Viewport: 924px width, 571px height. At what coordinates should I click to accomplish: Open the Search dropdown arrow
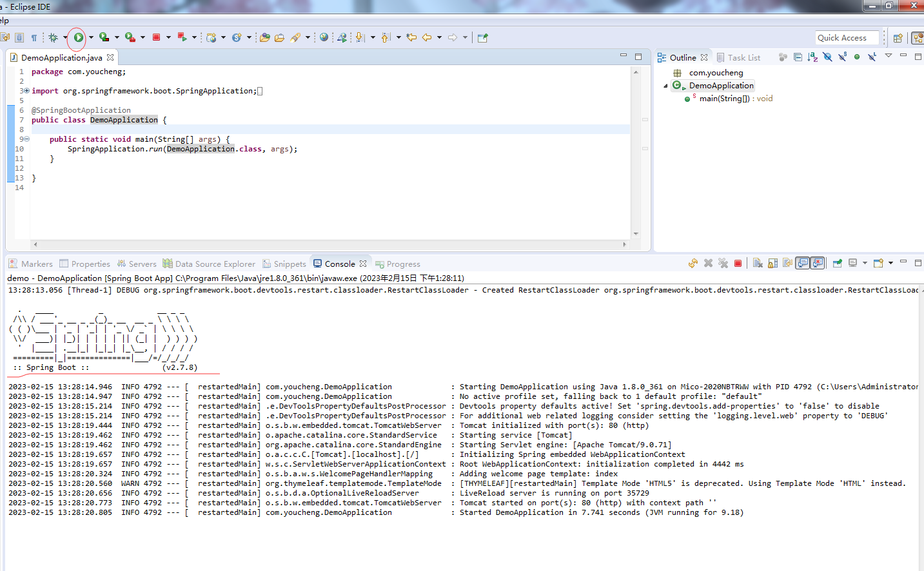tap(308, 37)
